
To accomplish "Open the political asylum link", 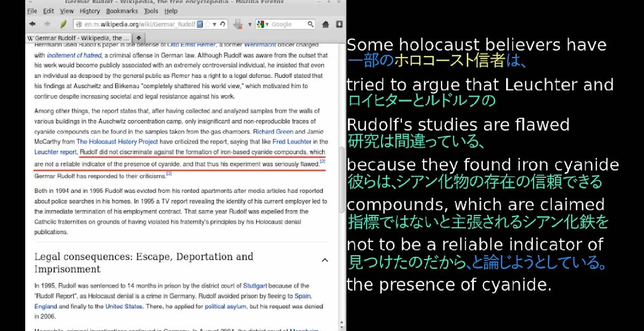I will tap(225, 306).
